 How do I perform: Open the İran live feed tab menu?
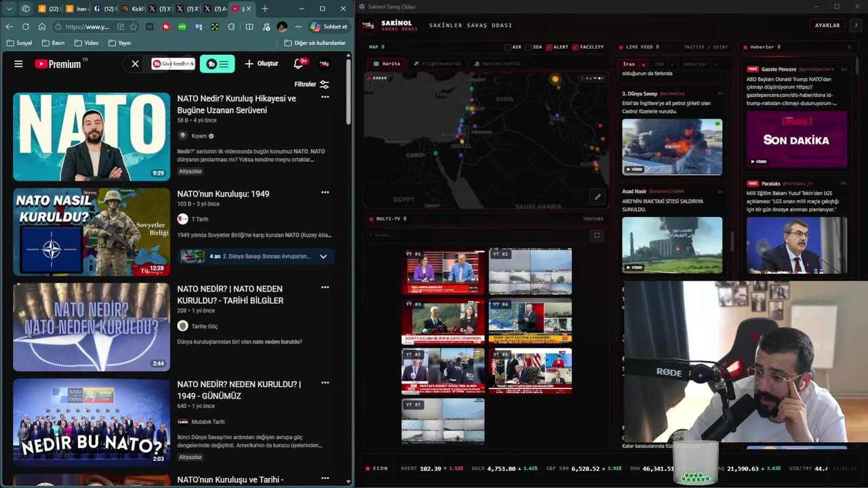[642, 64]
